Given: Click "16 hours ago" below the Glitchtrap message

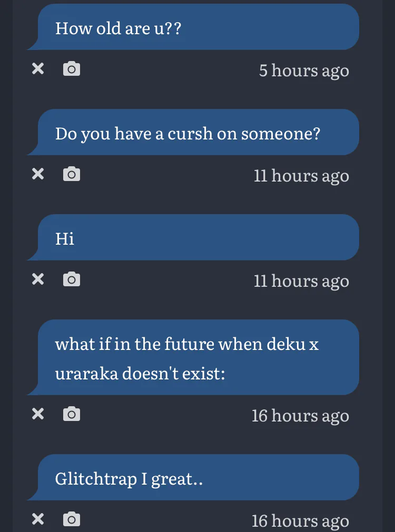Looking at the screenshot, I should coord(300,520).
